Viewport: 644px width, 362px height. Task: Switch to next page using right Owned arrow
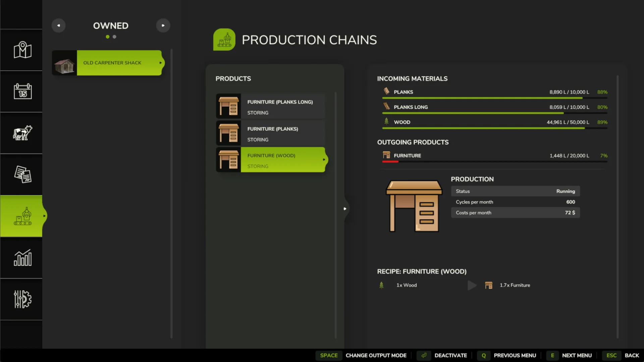click(163, 25)
